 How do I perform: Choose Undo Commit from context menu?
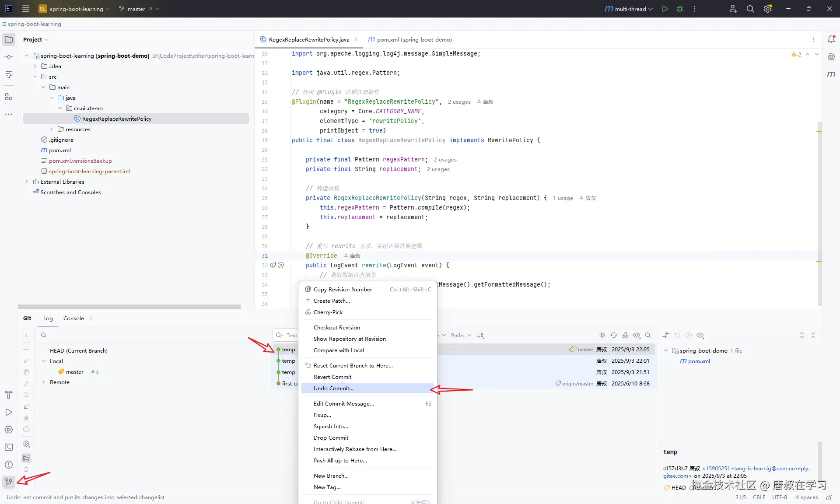(333, 388)
